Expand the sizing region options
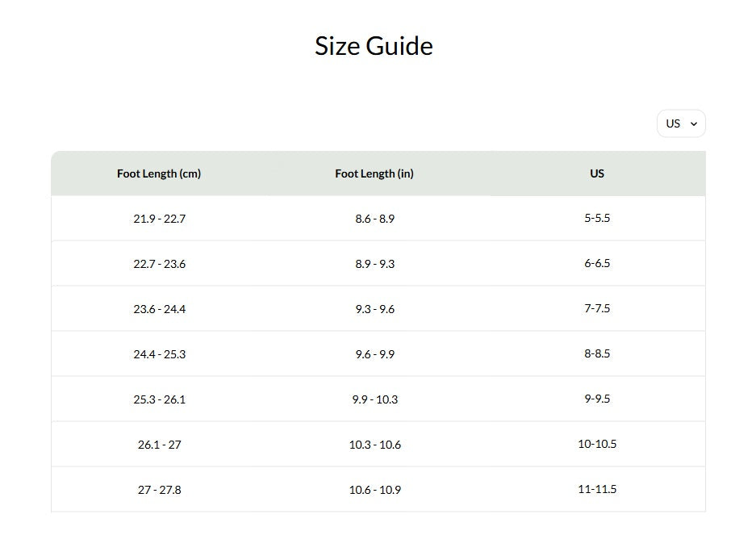Image resolution: width=756 pixels, height=556 pixels. [x=681, y=123]
